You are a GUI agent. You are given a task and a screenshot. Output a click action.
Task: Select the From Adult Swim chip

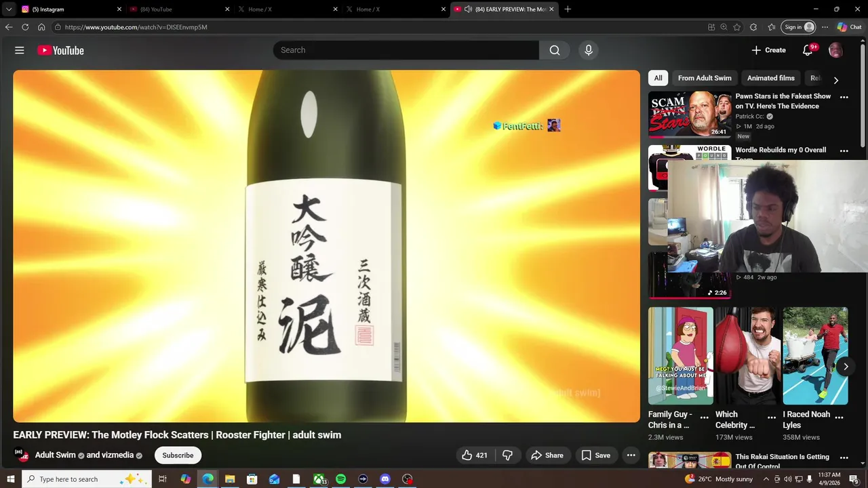tap(705, 78)
